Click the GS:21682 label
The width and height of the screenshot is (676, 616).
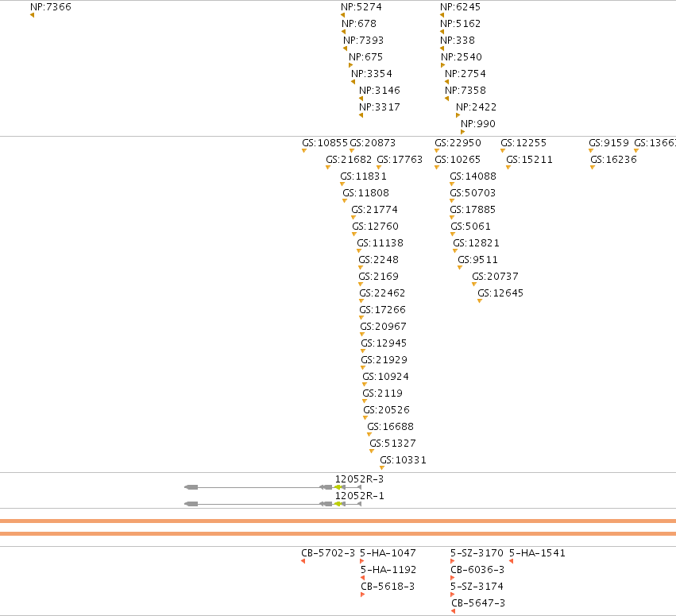[349, 160]
